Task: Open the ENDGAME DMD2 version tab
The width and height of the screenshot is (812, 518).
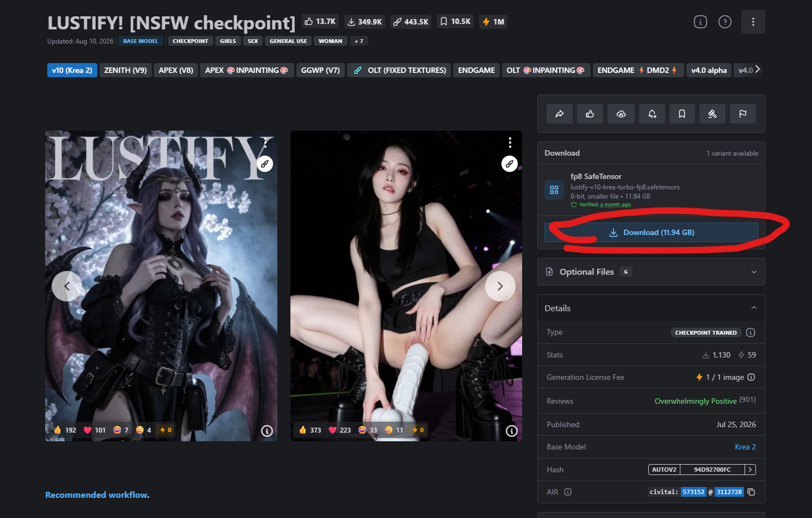Action: pos(637,70)
